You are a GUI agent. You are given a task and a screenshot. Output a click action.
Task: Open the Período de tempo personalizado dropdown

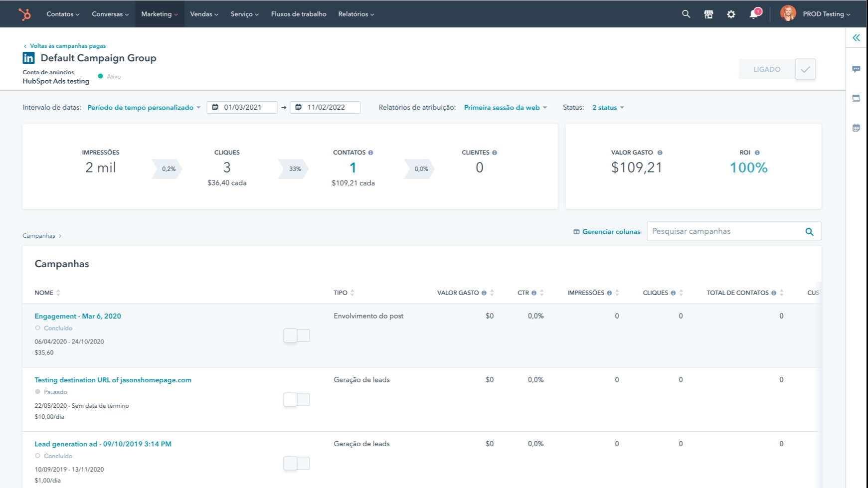[x=144, y=108]
